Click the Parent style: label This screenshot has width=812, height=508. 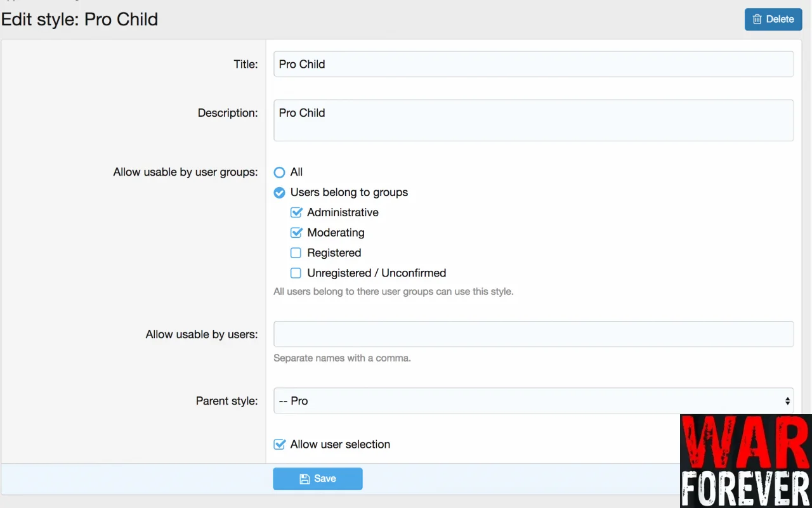point(227,401)
